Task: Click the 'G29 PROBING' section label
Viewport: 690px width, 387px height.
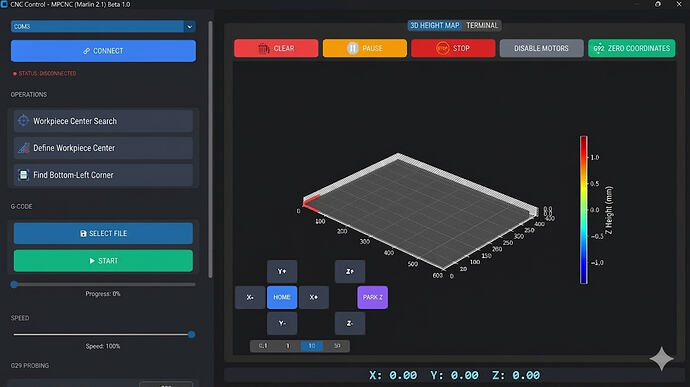Action: pos(30,365)
